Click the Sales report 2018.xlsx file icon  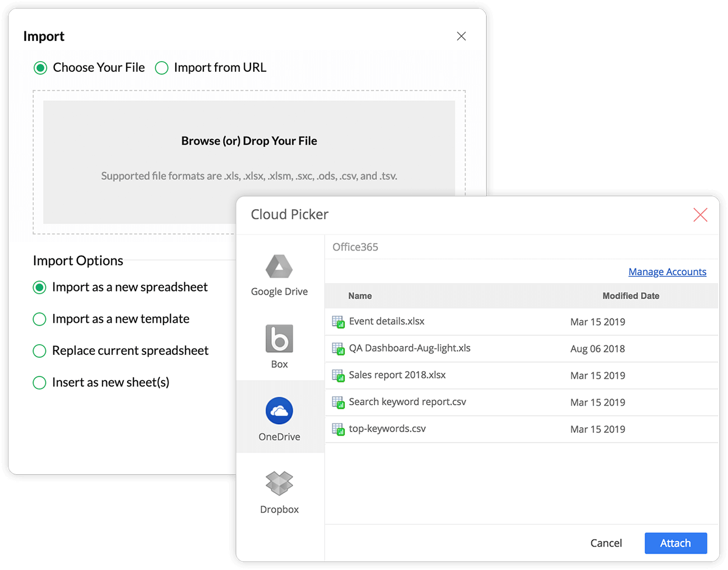click(x=338, y=376)
